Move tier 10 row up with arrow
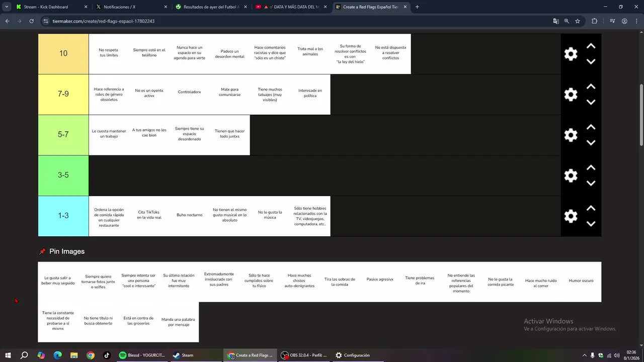 pos(591,46)
